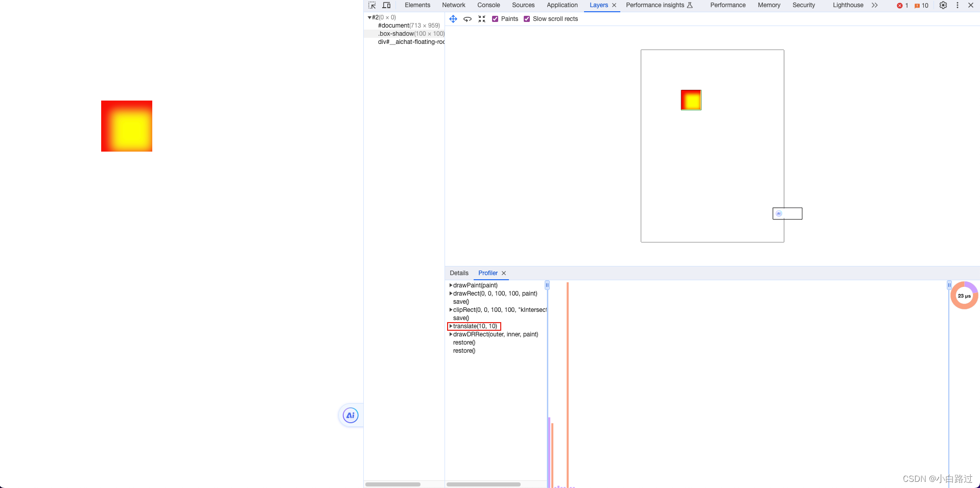Open the error count indicator

[902, 6]
